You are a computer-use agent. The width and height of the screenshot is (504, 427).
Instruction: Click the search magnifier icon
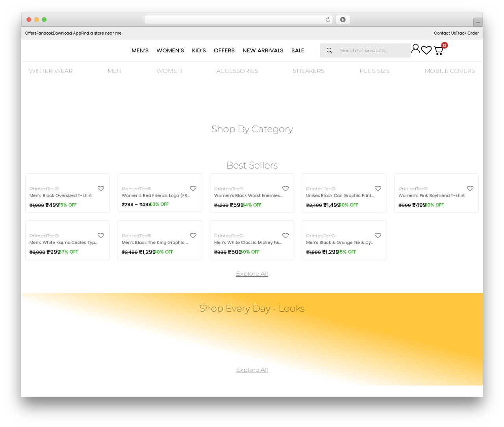coord(329,50)
